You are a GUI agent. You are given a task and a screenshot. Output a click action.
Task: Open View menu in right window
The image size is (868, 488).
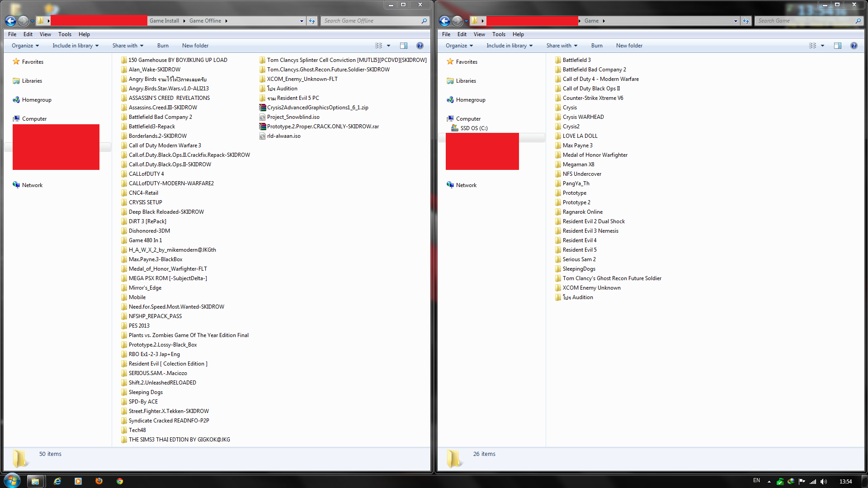(479, 34)
